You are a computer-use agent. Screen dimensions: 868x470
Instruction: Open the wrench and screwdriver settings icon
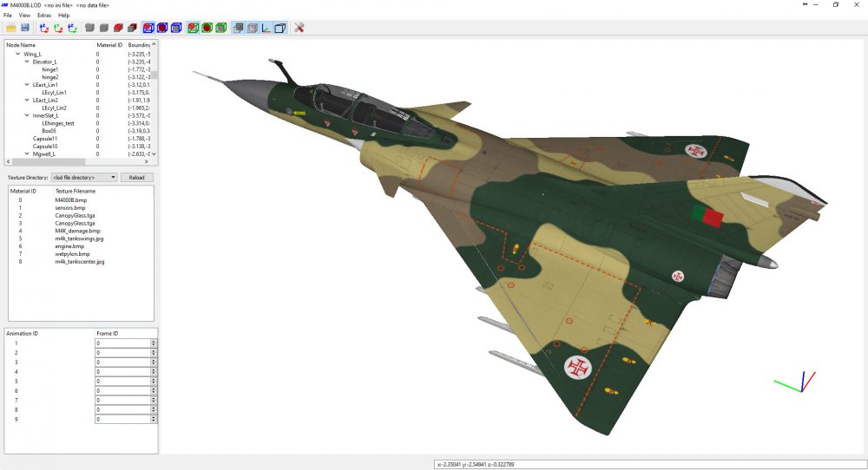[299, 28]
